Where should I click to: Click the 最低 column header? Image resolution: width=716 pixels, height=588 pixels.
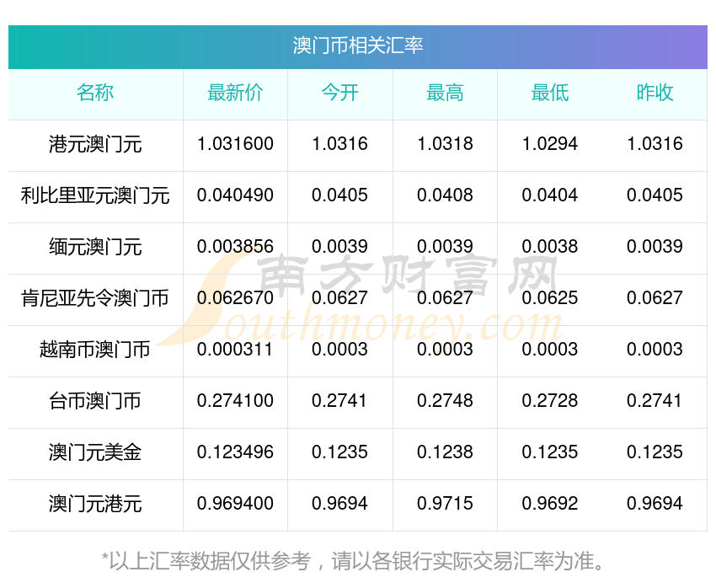pos(550,93)
